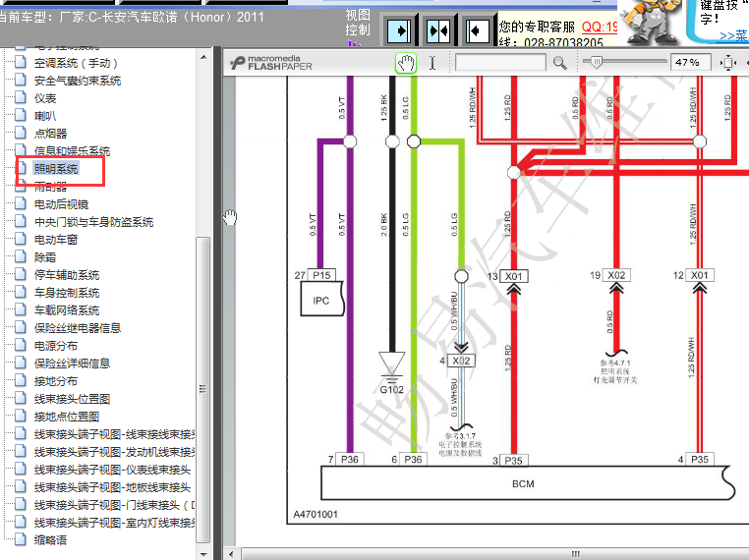749x560 pixels.
Task: Click the document icon beside 接地分布
Action: [x=20, y=380]
